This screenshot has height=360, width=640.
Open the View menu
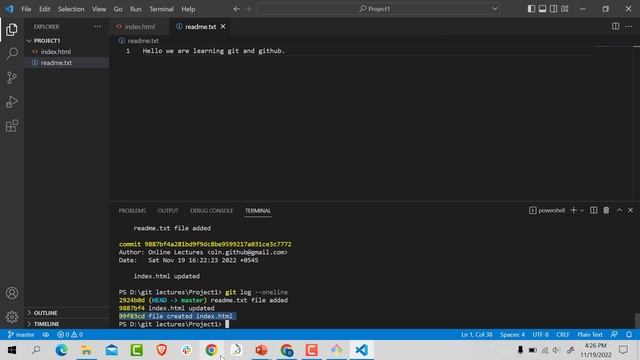pyautogui.click(x=99, y=9)
